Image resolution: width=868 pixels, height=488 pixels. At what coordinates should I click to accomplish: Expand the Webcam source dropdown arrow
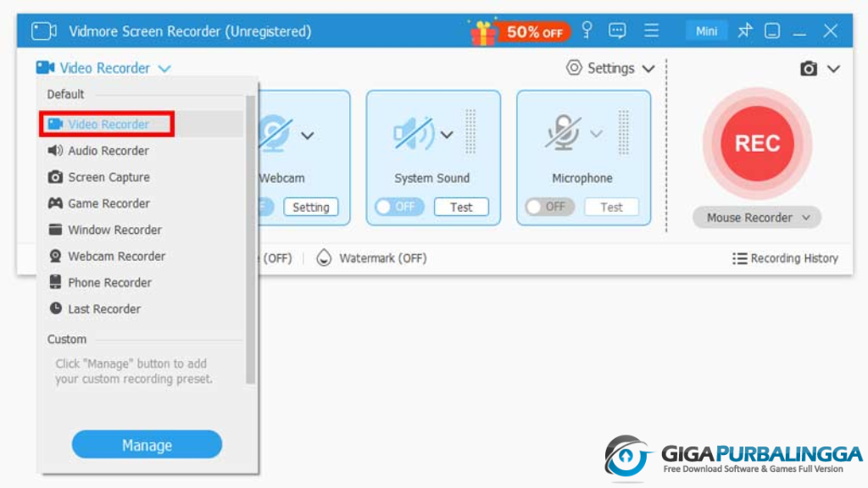(x=308, y=135)
